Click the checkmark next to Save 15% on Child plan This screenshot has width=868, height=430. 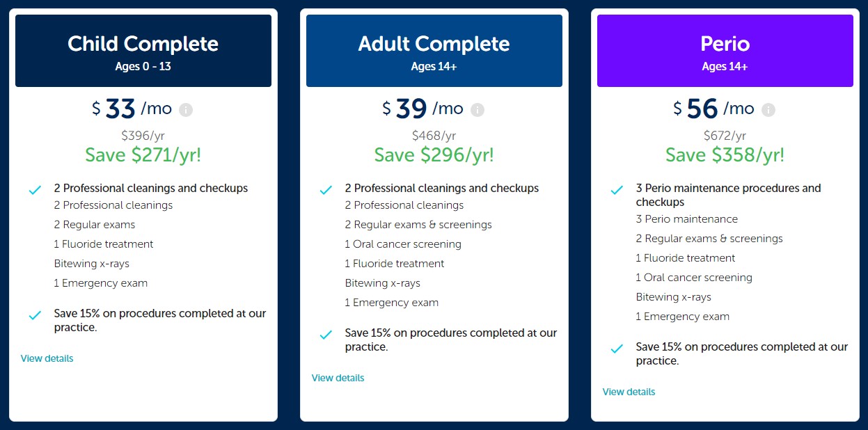pos(34,315)
